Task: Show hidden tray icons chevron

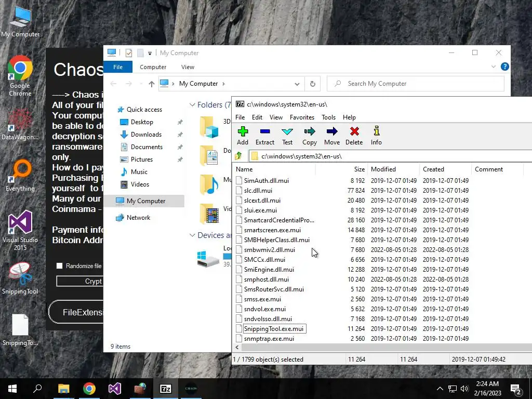Action: pos(440,389)
